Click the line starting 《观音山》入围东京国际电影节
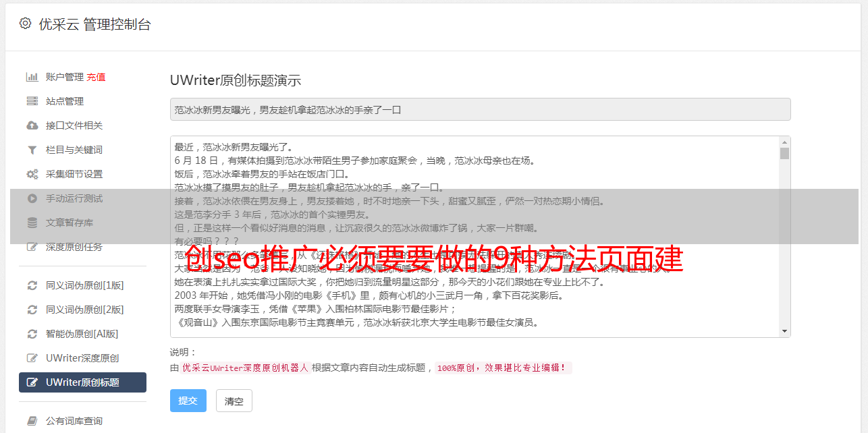Image resolution: width=868 pixels, height=433 pixels. tap(356, 322)
